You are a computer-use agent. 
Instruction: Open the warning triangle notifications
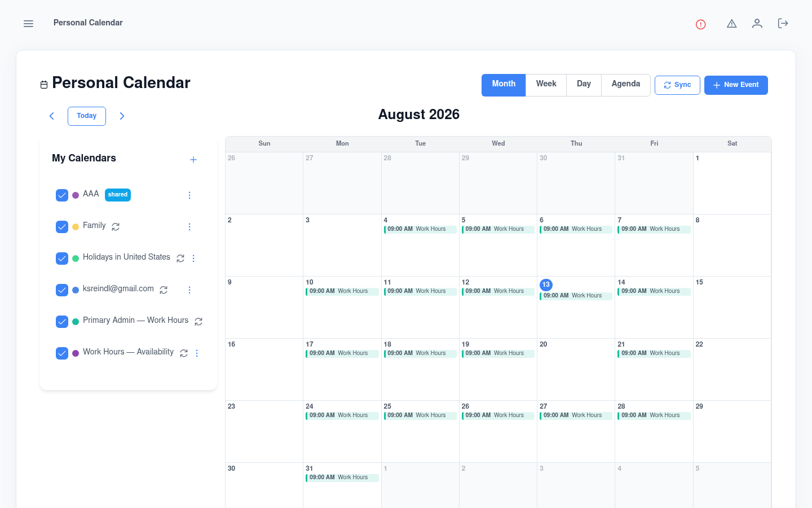732,24
